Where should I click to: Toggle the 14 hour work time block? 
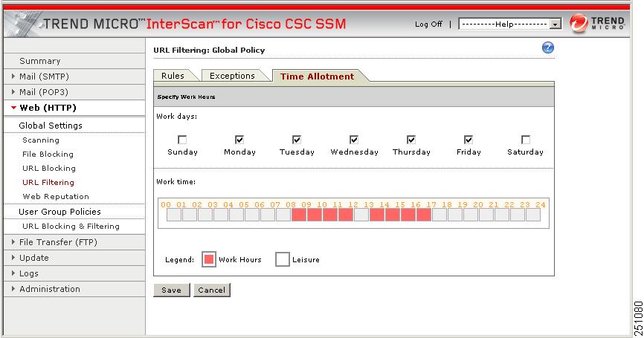392,215
